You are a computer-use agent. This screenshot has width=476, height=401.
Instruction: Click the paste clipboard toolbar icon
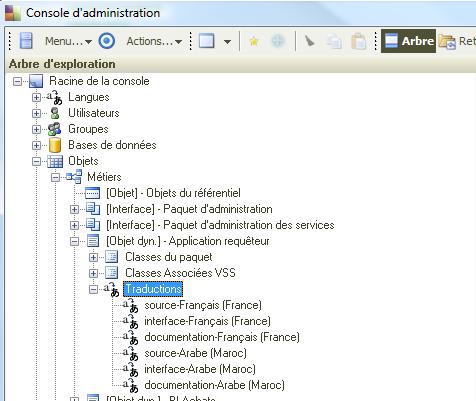pyautogui.click(x=359, y=41)
